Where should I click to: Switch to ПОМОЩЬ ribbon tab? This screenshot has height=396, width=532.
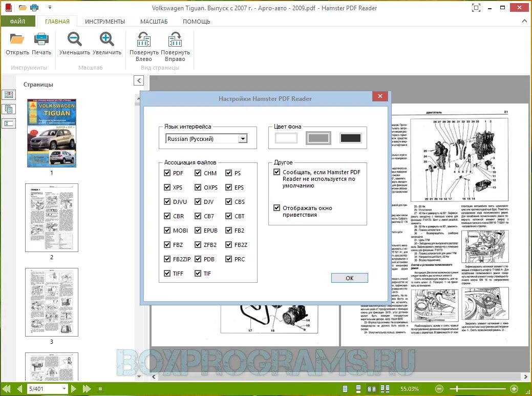click(197, 22)
